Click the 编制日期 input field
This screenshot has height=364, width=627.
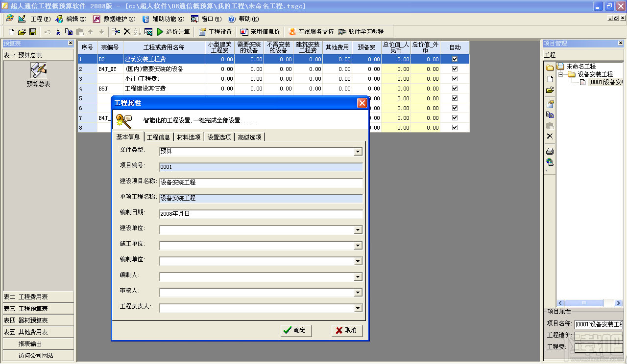click(261, 214)
